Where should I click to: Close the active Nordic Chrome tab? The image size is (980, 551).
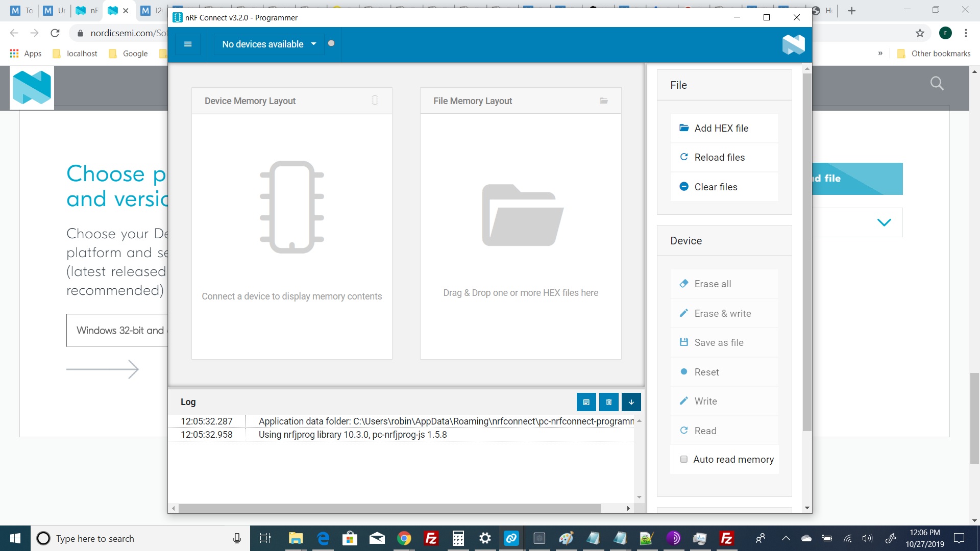(x=126, y=11)
